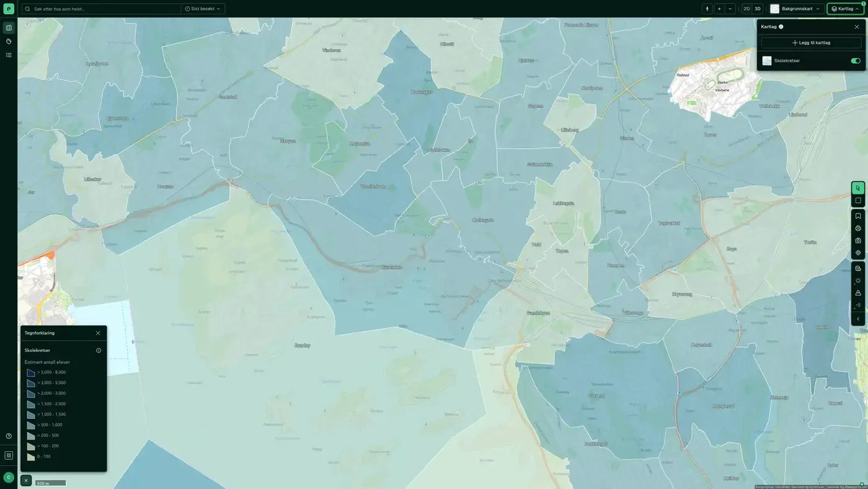Click the compass north reset button
868x489 pixels.
707,9
